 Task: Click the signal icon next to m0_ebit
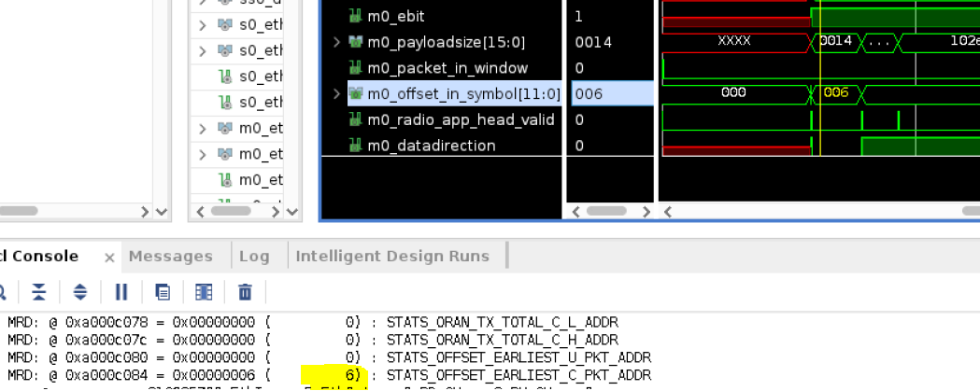click(355, 16)
